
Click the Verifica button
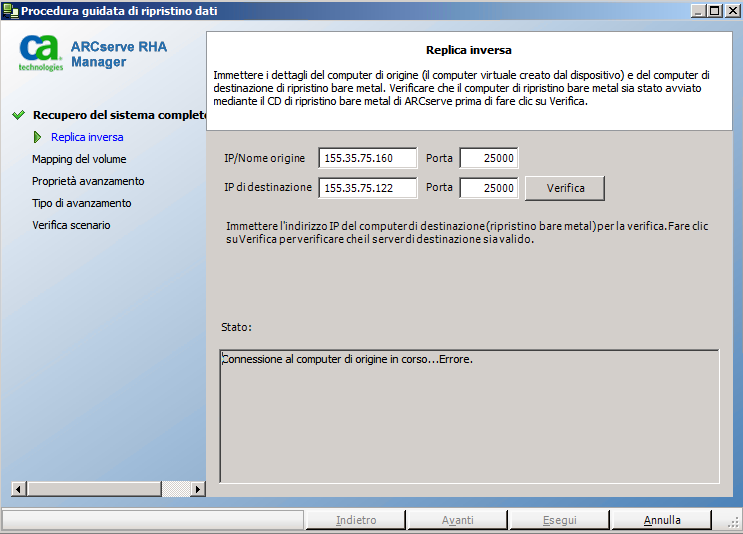tap(565, 188)
